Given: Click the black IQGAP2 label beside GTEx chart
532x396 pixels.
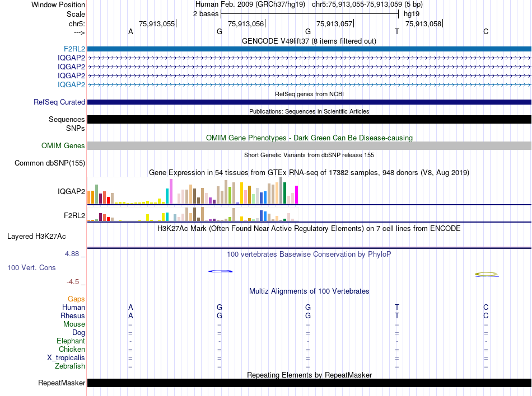Looking at the screenshot, I should 71,191.
